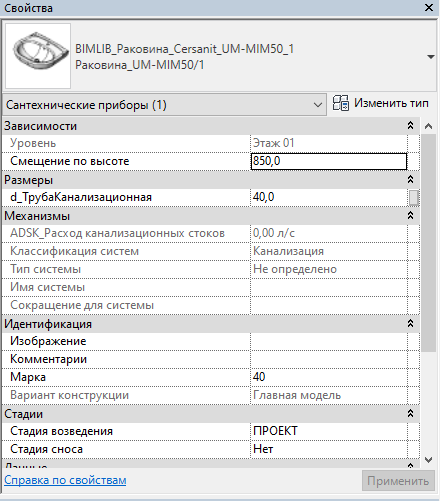Open the Сантехнические приборы (1) filter dropdown
Image resolution: width=440 pixels, height=501 pixels.
coord(164,105)
